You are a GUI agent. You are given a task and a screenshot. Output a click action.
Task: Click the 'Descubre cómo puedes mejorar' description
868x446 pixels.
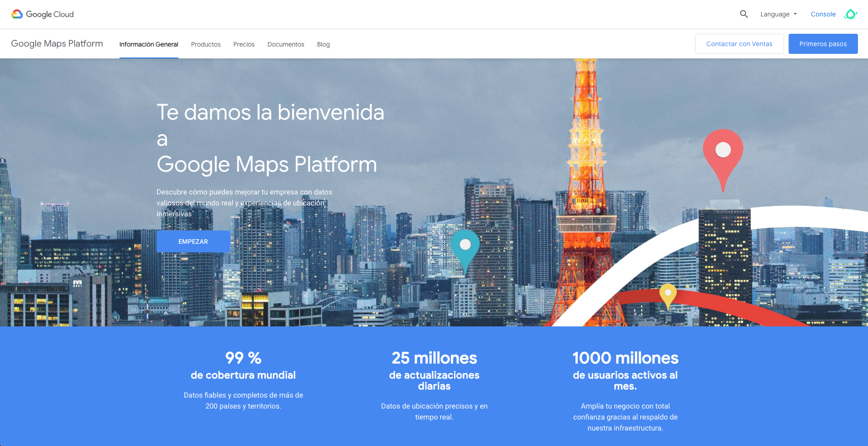point(244,203)
